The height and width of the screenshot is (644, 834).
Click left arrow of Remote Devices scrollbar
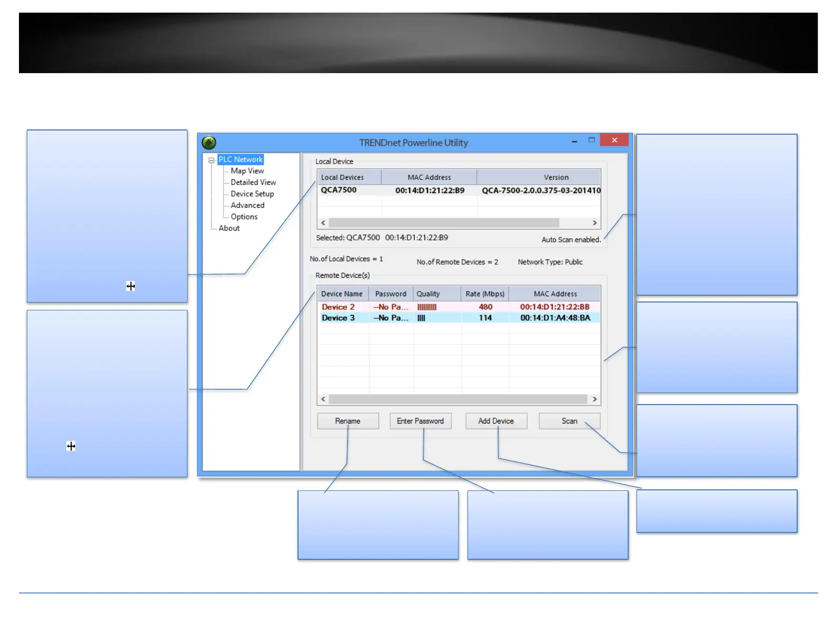(323, 399)
